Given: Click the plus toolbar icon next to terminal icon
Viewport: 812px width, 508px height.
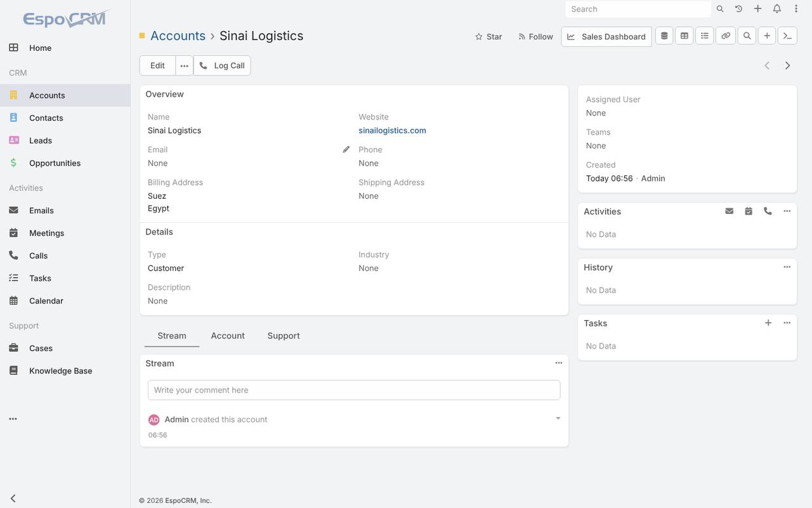Looking at the screenshot, I should [767, 36].
